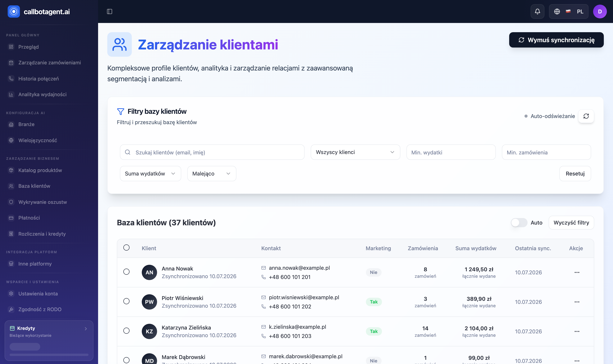Toggle the Auto switch in Baza klientów

[x=519, y=223]
